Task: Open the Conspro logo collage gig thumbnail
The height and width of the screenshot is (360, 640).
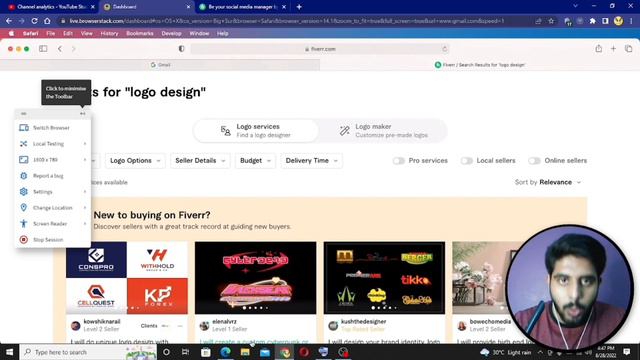Action: [x=127, y=278]
